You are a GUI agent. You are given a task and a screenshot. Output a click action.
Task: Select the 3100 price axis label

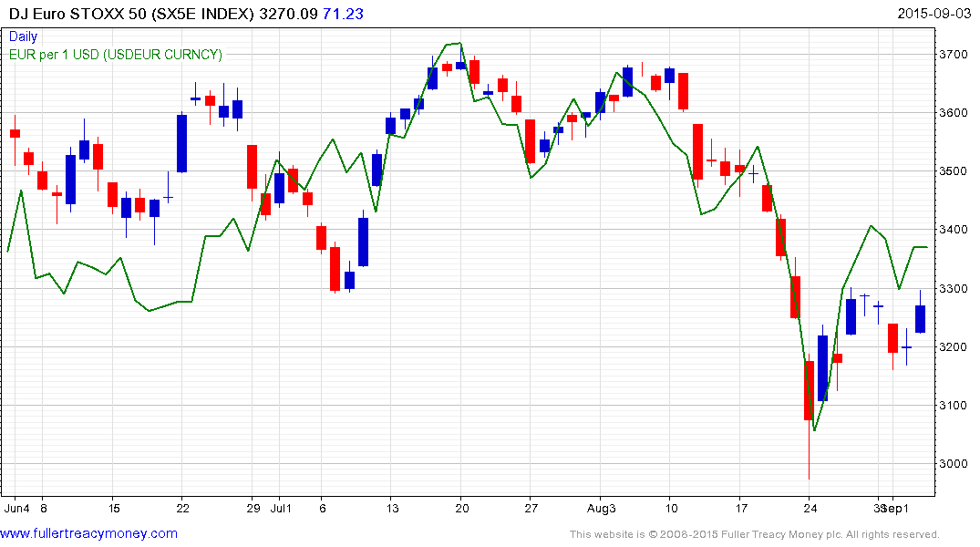coord(954,405)
